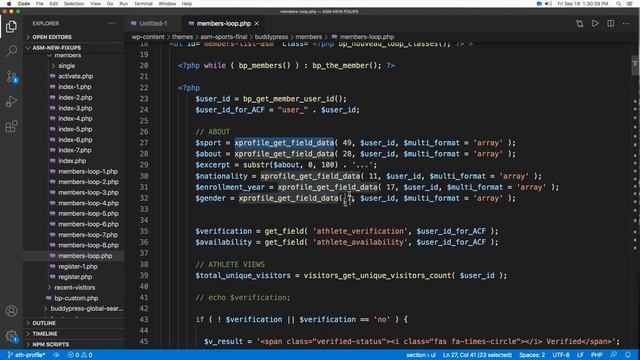640x360 pixels.
Task: Open the macOS Apple menu
Action: click(9, 4)
